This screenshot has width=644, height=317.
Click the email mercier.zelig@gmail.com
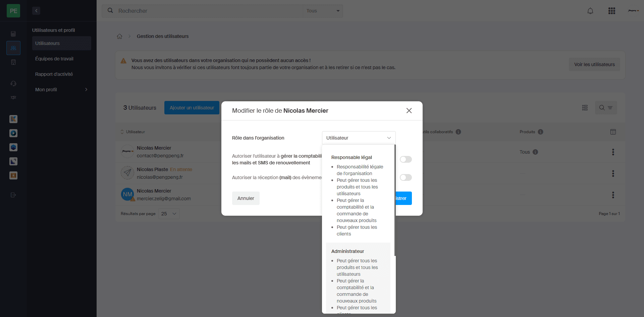(x=164, y=199)
